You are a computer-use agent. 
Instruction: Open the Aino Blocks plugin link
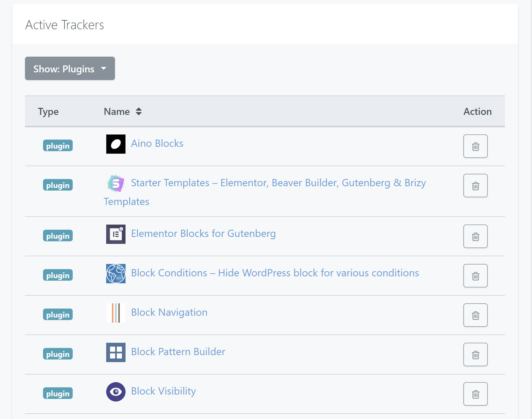(x=157, y=143)
